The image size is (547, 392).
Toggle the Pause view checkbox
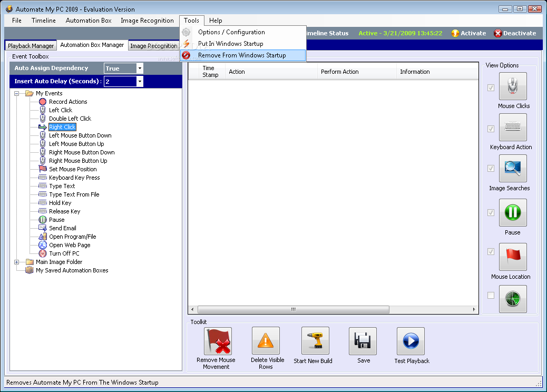(491, 212)
